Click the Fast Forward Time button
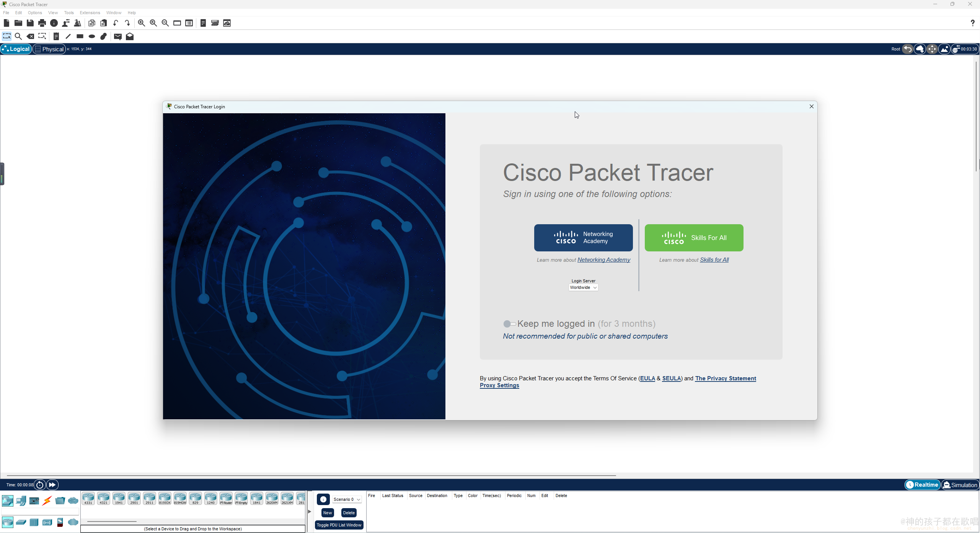This screenshot has height=533, width=980. tap(52, 485)
